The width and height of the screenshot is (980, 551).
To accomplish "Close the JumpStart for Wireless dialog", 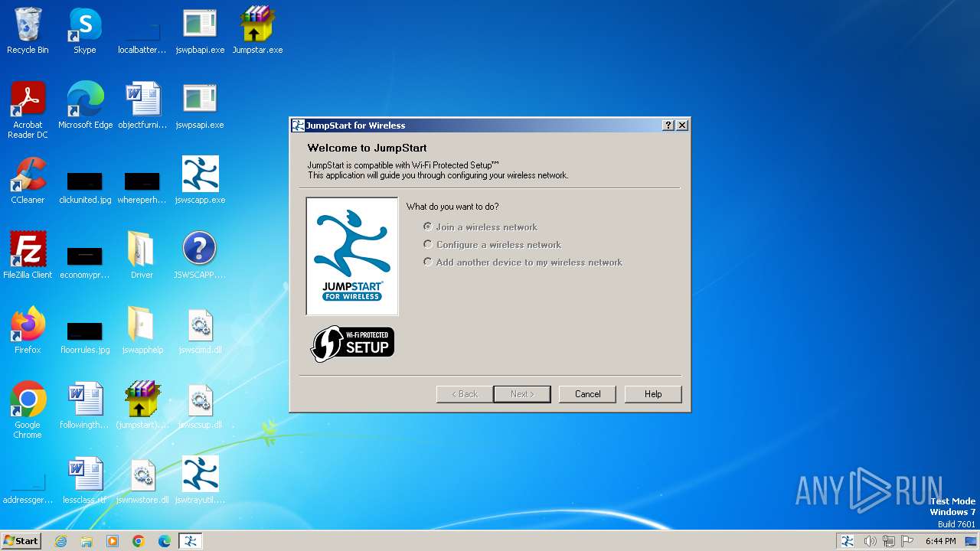I will tap(682, 126).
